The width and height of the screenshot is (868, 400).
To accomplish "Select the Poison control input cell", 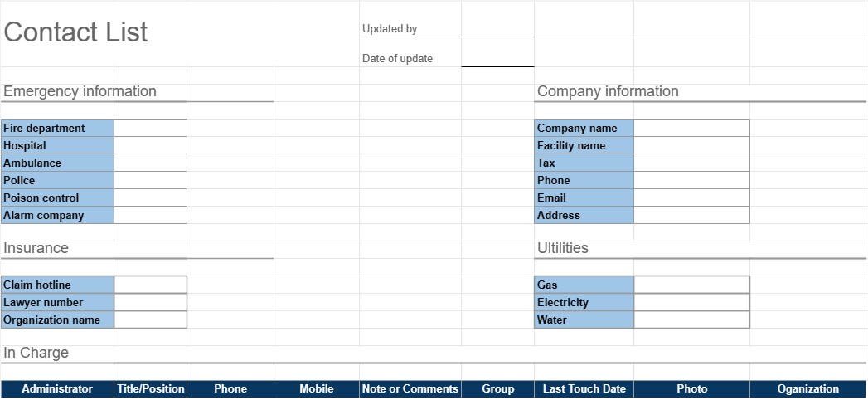I will (x=150, y=198).
